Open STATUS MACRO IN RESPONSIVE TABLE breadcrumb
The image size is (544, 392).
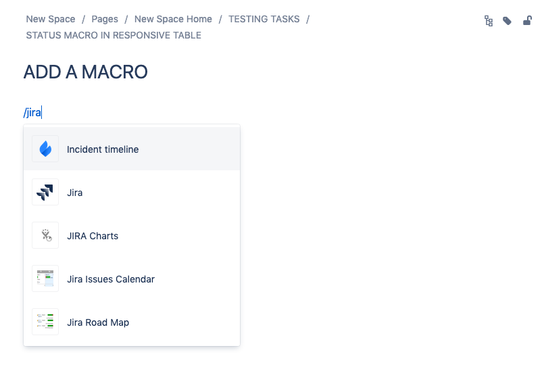(112, 35)
